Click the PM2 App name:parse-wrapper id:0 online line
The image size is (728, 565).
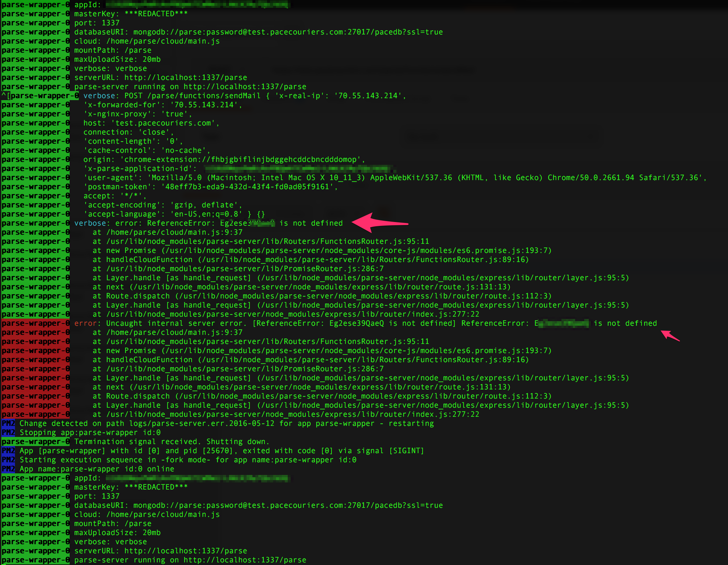[97, 469]
